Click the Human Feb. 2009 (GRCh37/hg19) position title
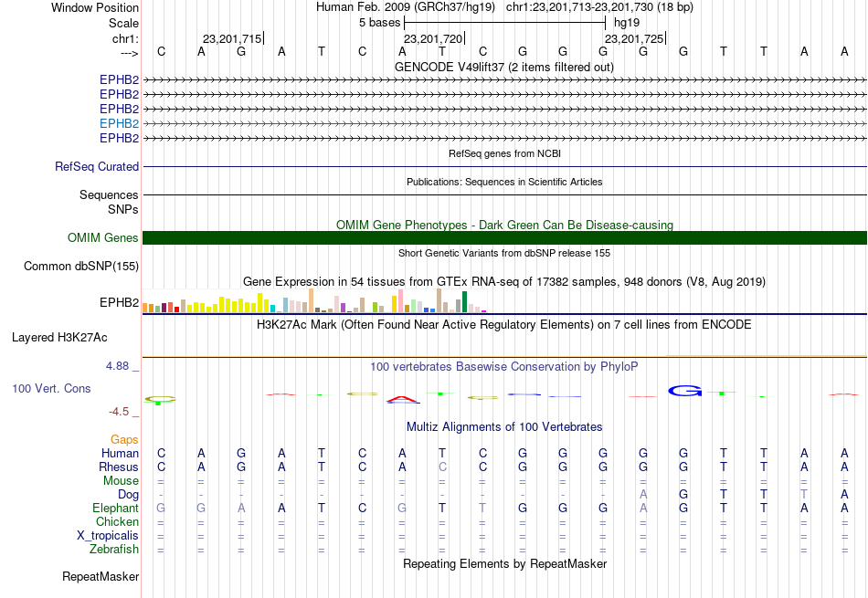This screenshot has width=868, height=598. point(408,7)
